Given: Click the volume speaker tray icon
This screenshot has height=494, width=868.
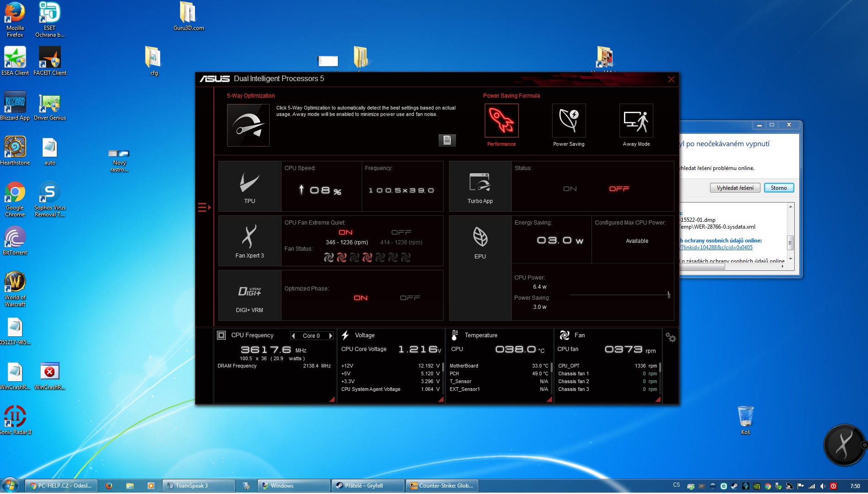Looking at the screenshot, I should [823, 486].
